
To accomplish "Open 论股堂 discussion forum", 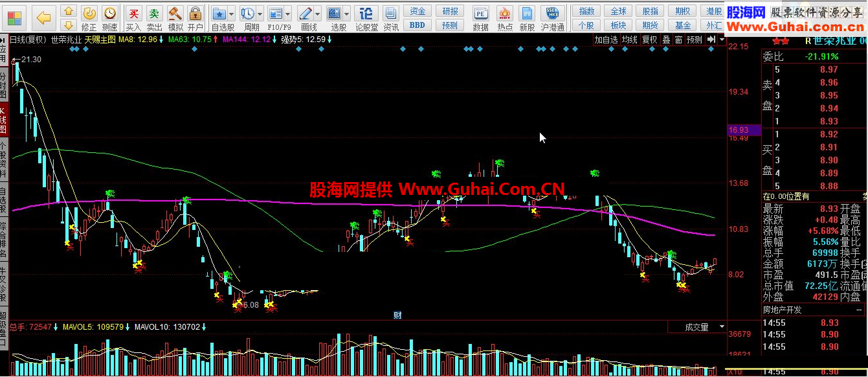I will pos(366,19).
